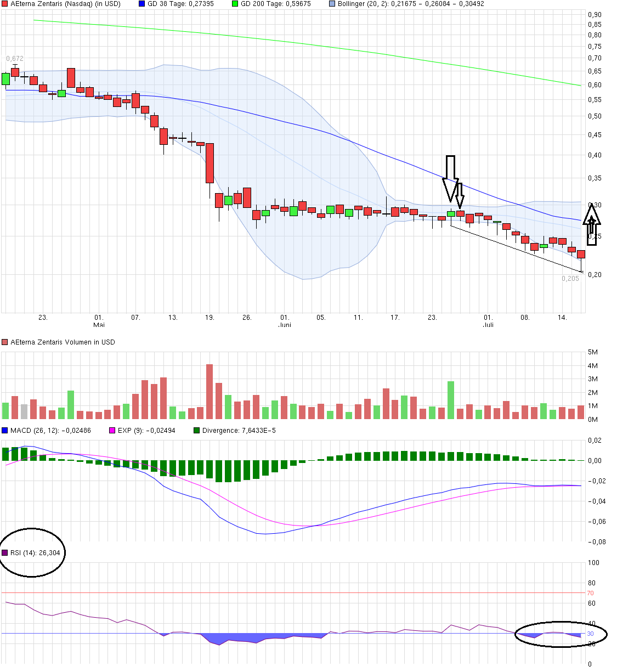Click the 0,90 price axis label

(x=595, y=15)
